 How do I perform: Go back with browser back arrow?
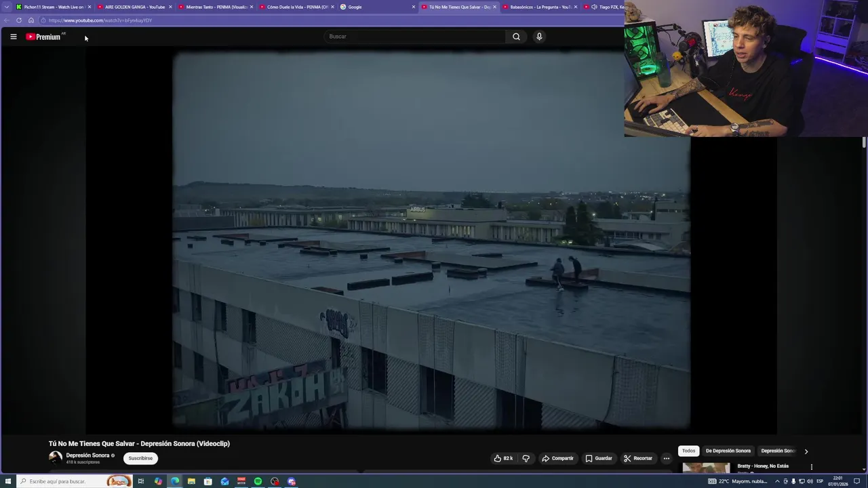coord(7,20)
